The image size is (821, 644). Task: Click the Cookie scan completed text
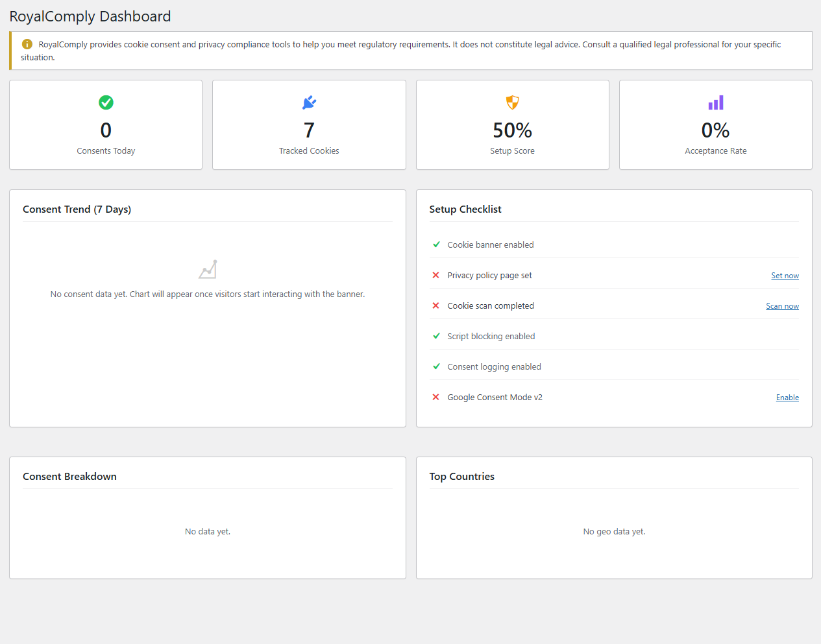tap(491, 305)
